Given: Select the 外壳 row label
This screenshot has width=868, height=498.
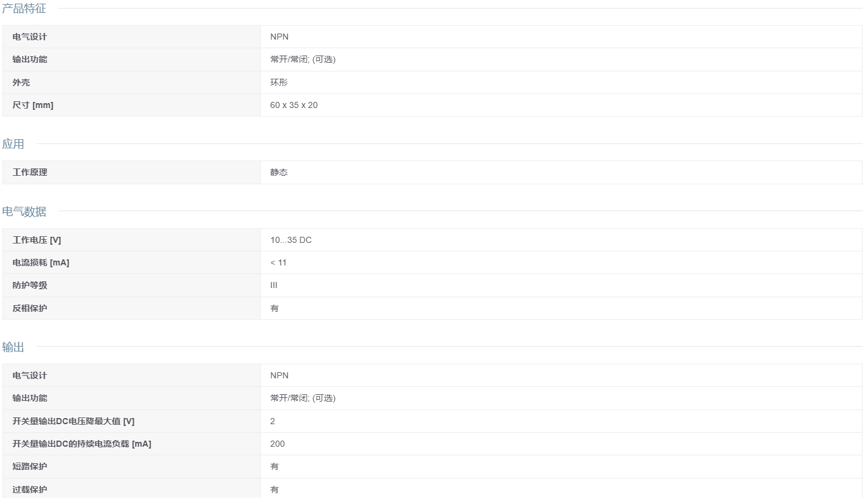Looking at the screenshot, I should click(21, 82).
